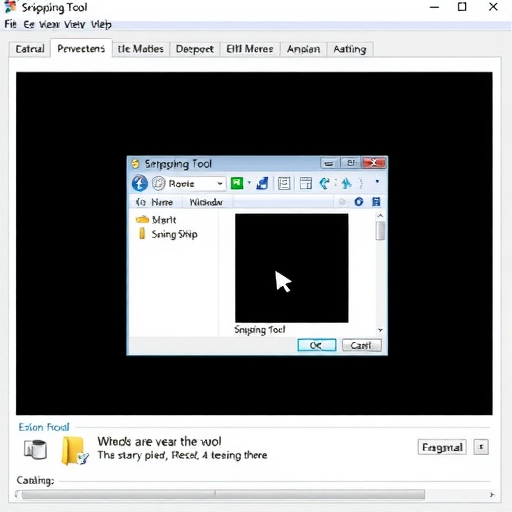Screen dimensions: 512x512
Task: Click the 'The stary pied' description line
Action: pyautogui.click(x=182, y=455)
